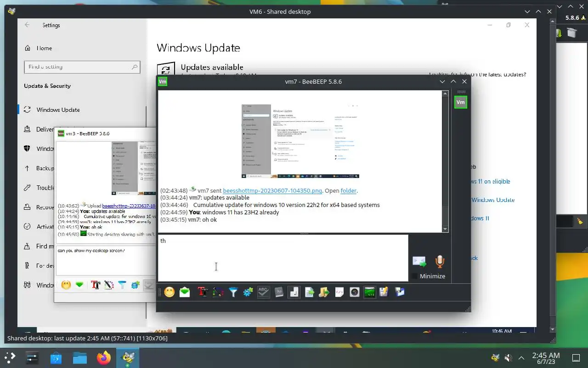Click the BeeBEEP system tray icon
The image size is (588, 368).
tap(495, 357)
